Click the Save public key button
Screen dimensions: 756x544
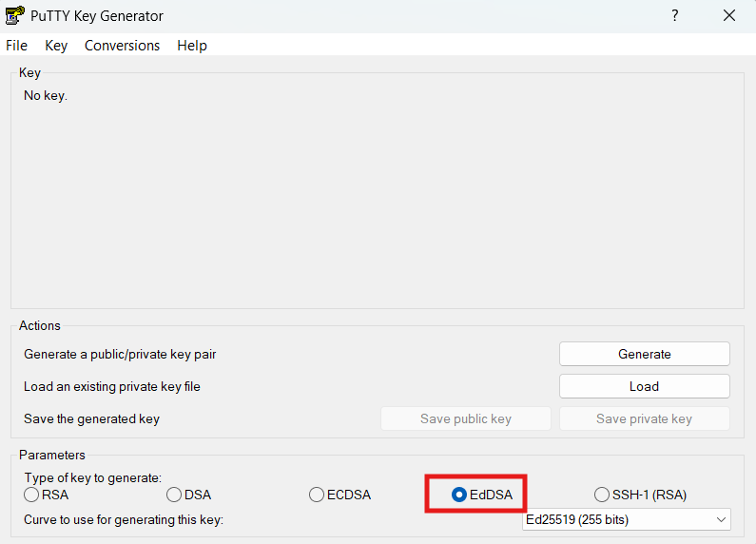[x=466, y=418]
